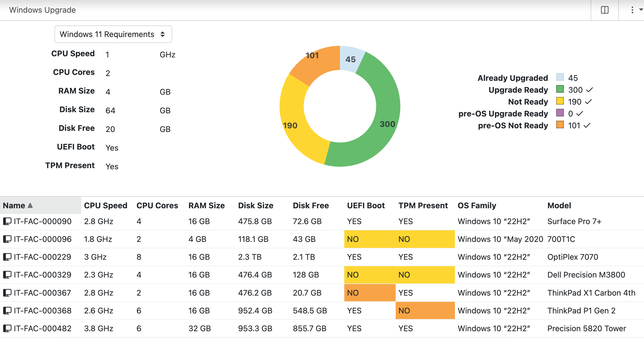Open device IT-FAC-000096
Viewport: 644px width, 338px height.
pos(43,239)
